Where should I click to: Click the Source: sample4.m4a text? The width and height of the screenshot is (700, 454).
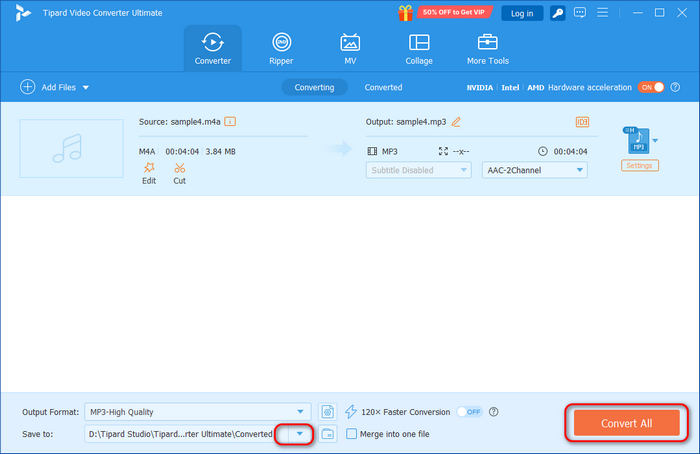pyautogui.click(x=179, y=122)
